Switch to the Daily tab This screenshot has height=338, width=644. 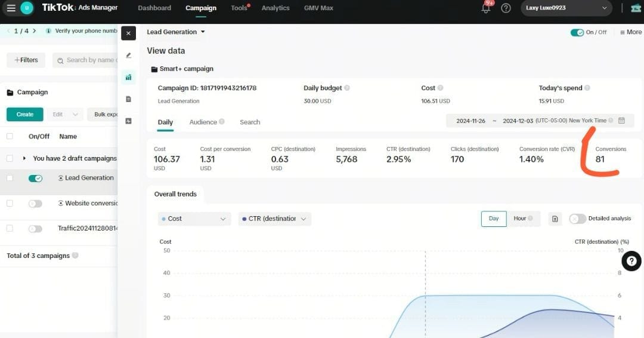[165, 122]
